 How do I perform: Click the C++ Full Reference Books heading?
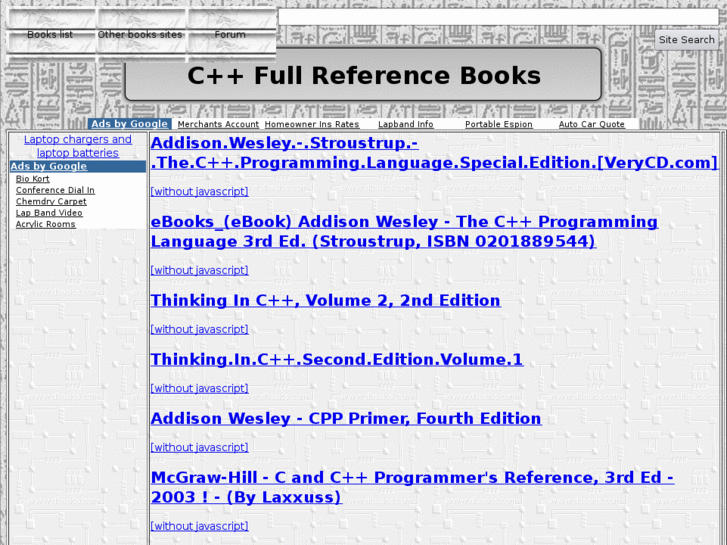(364, 75)
